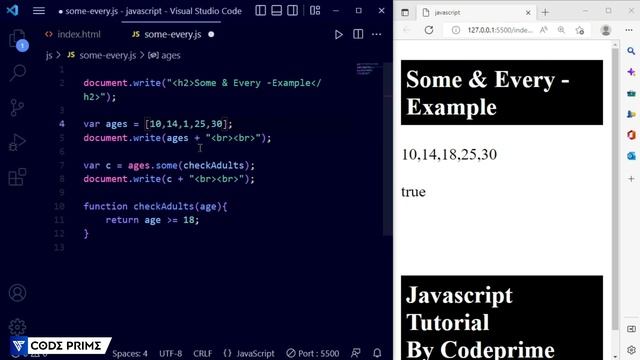Go back in the browser
The width and height of the screenshot is (640, 360).
tap(407, 30)
